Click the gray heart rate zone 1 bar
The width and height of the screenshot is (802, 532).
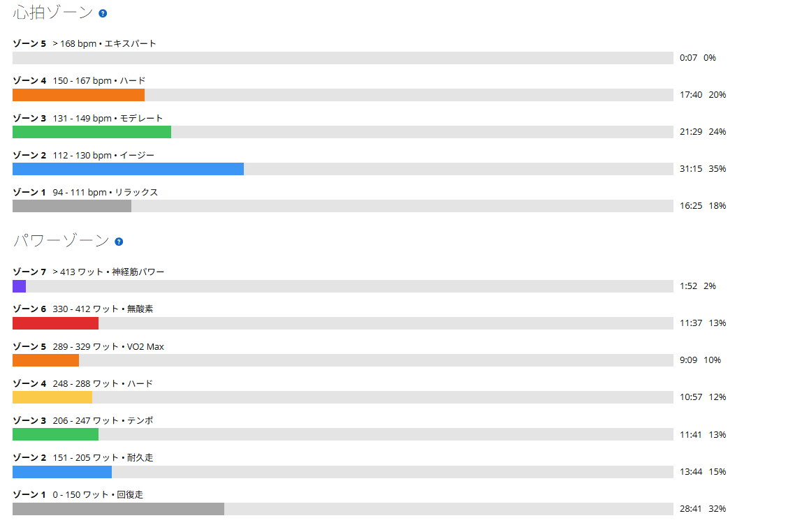click(71, 206)
